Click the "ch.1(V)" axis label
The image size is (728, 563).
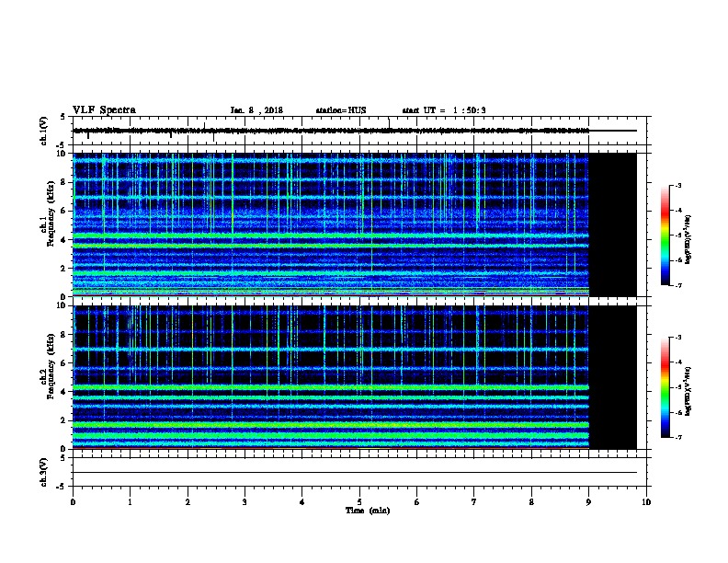43,131
